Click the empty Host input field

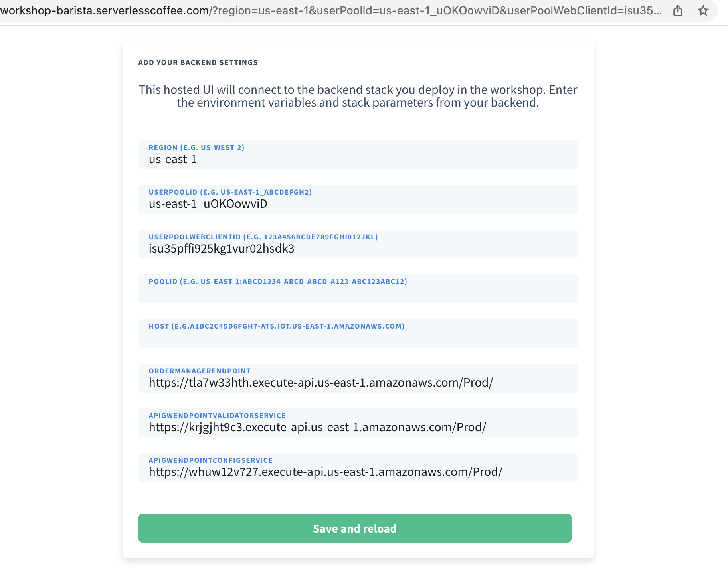pos(358,333)
